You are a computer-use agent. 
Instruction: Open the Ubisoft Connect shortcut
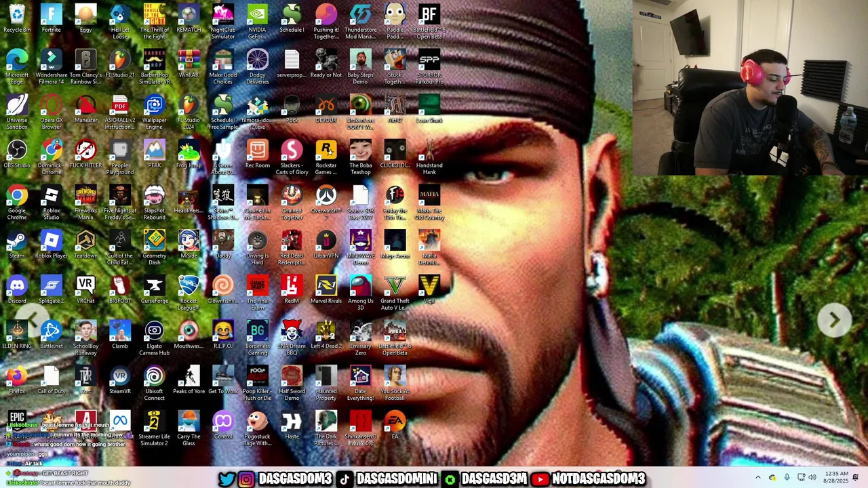(x=154, y=383)
